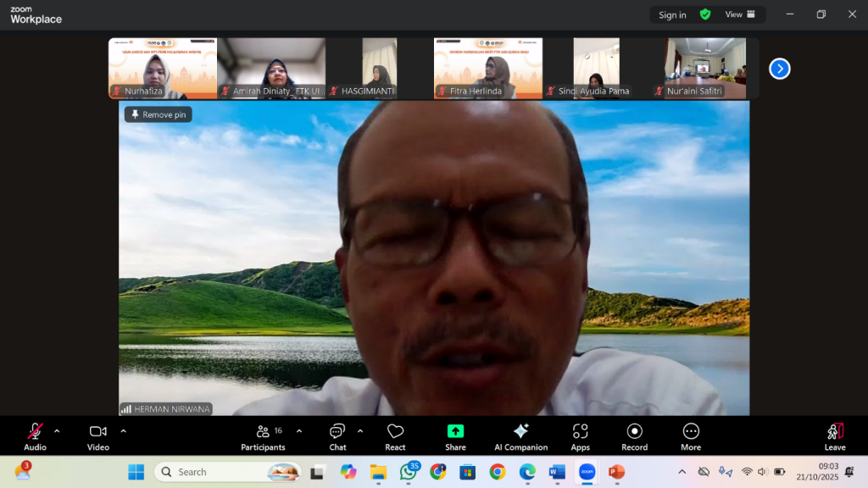Screen dimensions: 868x488
Task: Expand video settings caret
Action: click(x=123, y=430)
